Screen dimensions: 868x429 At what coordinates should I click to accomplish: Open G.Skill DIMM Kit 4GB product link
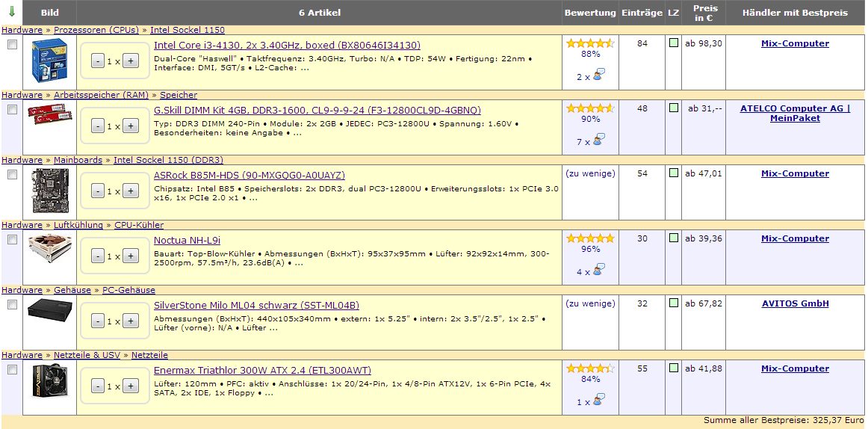[x=317, y=110]
